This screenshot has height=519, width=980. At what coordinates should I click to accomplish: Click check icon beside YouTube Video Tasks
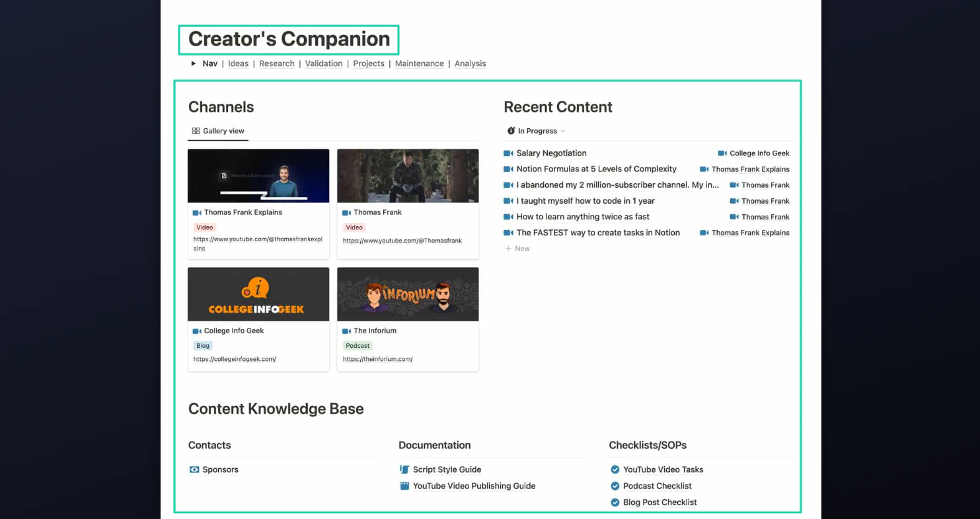tap(615, 470)
